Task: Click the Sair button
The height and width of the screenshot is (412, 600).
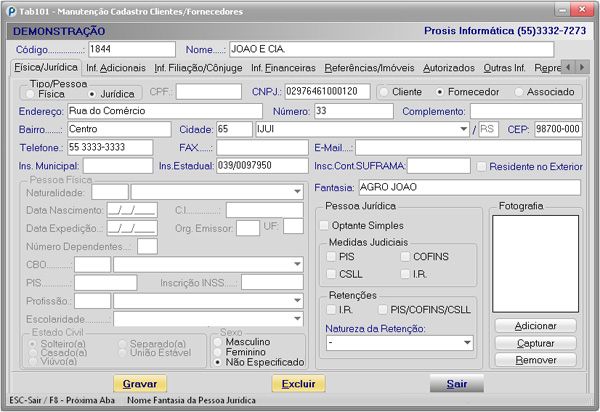Action: [457, 384]
